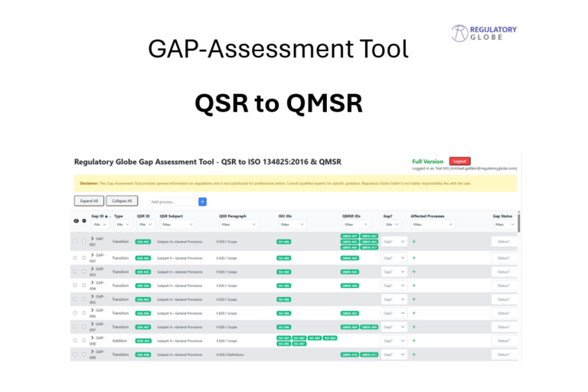The image size is (588, 392).
Task: Add affected process for GAP-001 with green plus
Action: coord(414,242)
